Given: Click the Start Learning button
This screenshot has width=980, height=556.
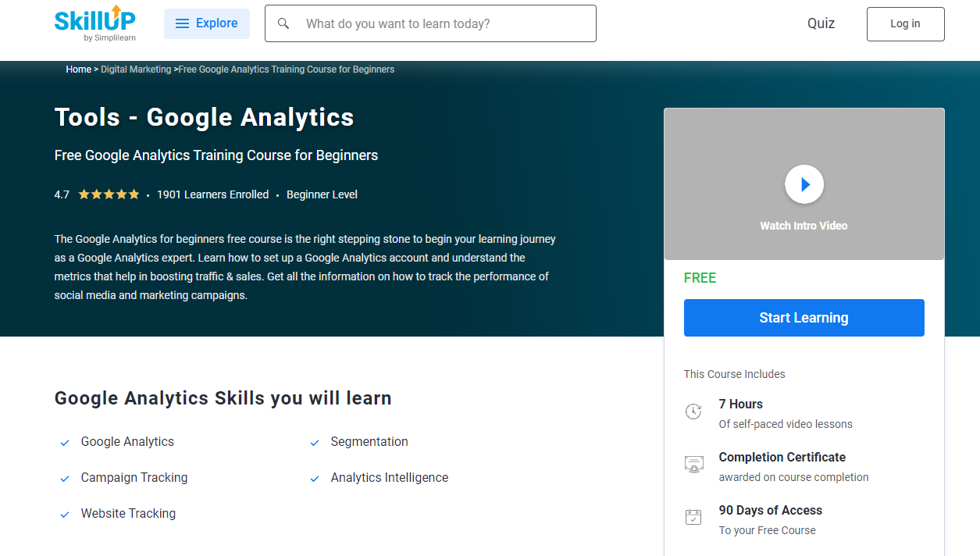Looking at the screenshot, I should point(804,318).
